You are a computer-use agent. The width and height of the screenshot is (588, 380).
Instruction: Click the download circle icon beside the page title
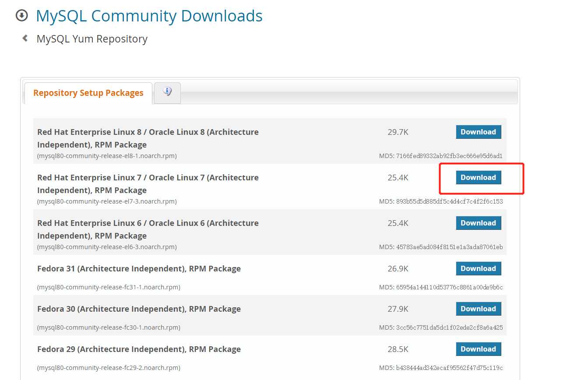[21, 16]
